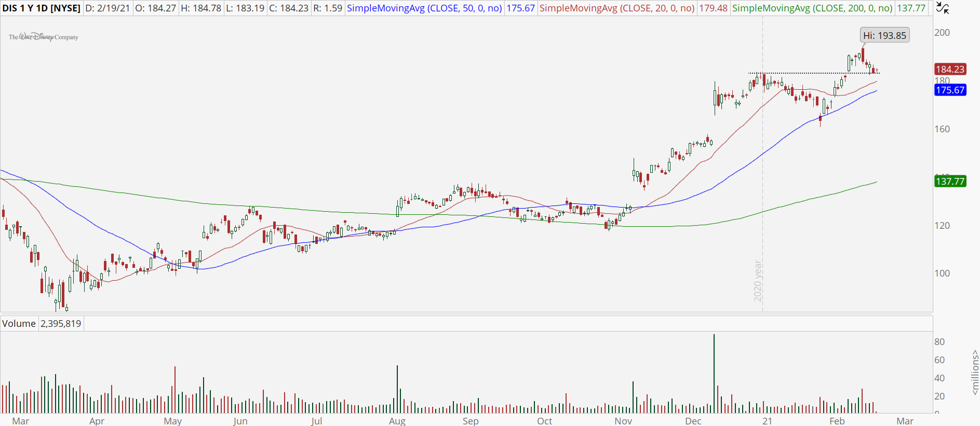This screenshot has width=980, height=426.
Task: Click the 137.77 value beside the 200-period average label
Action: tap(911, 8)
